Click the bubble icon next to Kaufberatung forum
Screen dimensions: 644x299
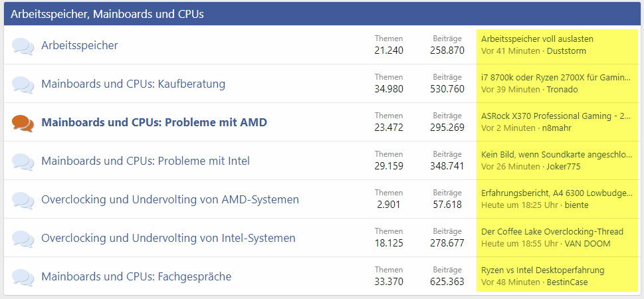click(x=23, y=84)
